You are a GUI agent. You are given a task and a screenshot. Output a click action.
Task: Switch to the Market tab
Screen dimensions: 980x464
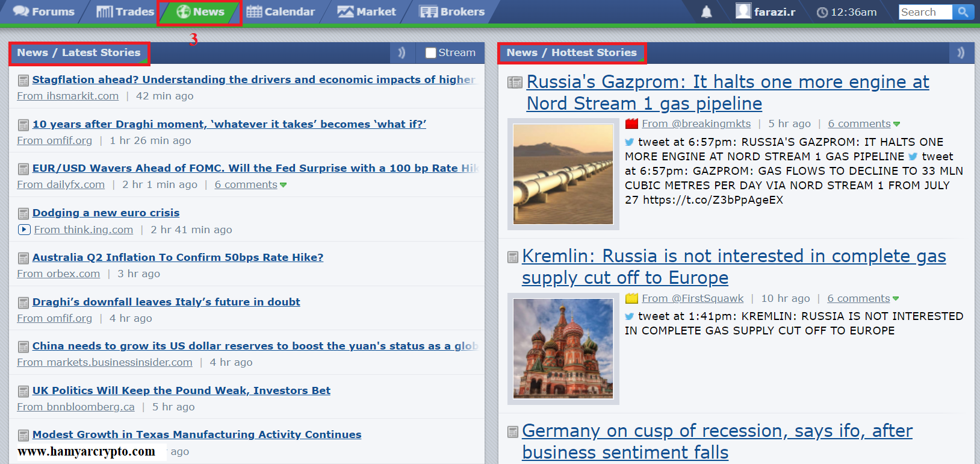(x=367, y=12)
